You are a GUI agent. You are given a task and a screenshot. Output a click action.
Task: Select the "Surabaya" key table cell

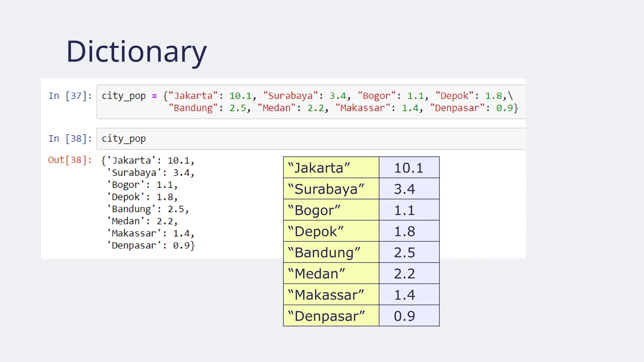pos(331,189)
